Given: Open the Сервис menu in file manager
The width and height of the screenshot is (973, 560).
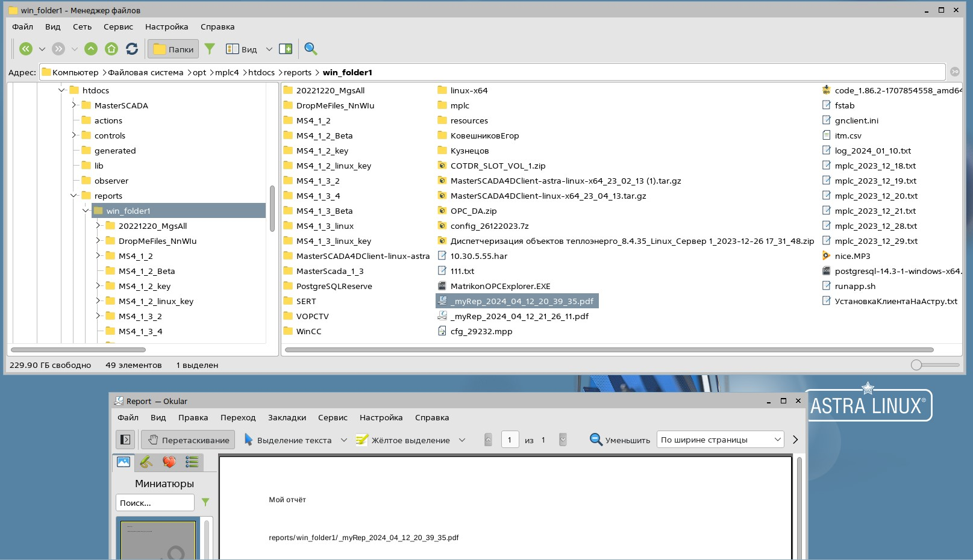Looking at the screenshot, I should point(118,26).
